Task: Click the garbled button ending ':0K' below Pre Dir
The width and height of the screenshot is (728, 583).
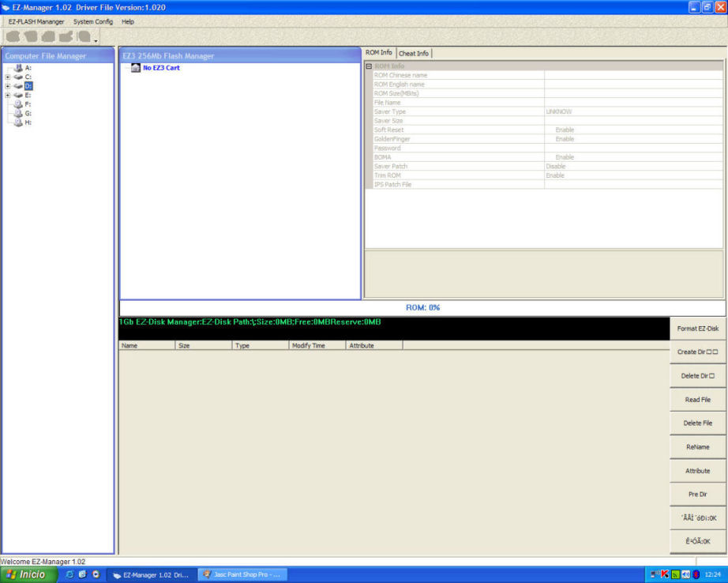Action: (697, 518)
